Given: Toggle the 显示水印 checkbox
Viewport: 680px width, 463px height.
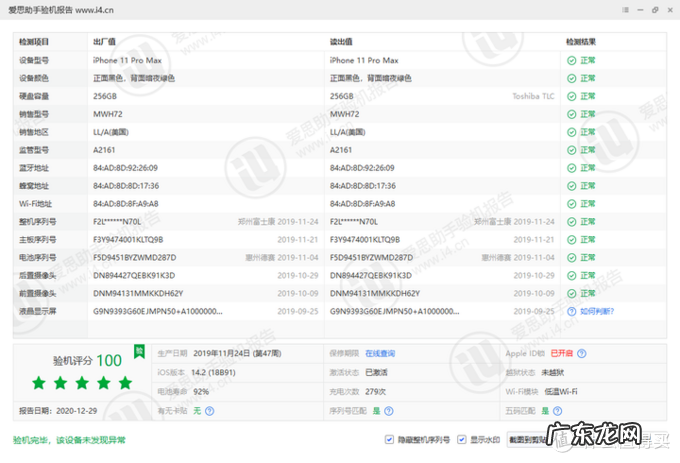Looking at the screenshot, I should point(462,440).
